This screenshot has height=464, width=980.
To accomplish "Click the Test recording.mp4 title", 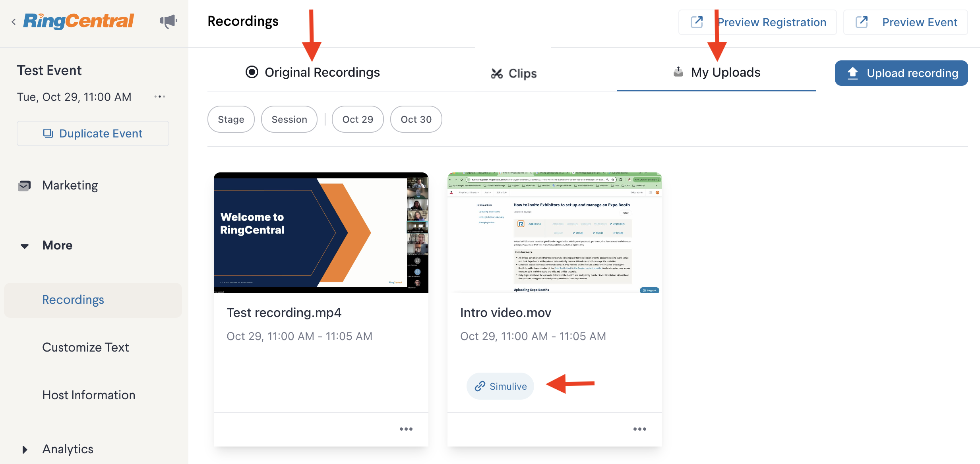I will tap(284, 313).
